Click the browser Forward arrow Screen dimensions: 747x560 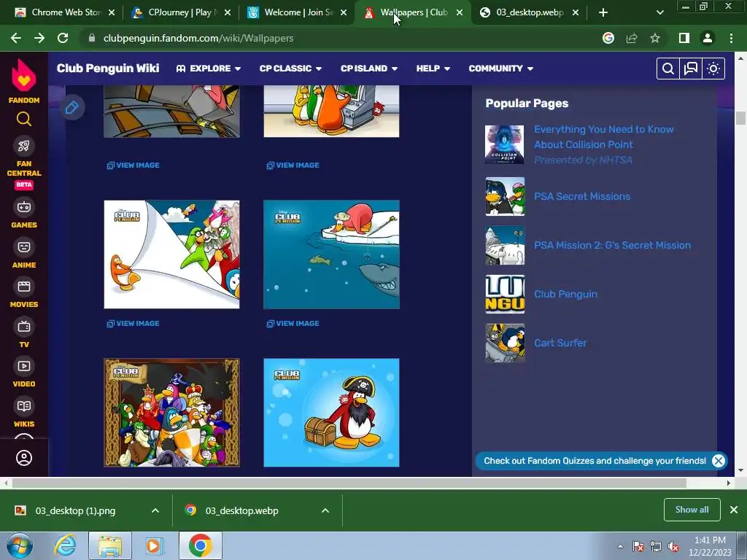click(x=39, y=38)
